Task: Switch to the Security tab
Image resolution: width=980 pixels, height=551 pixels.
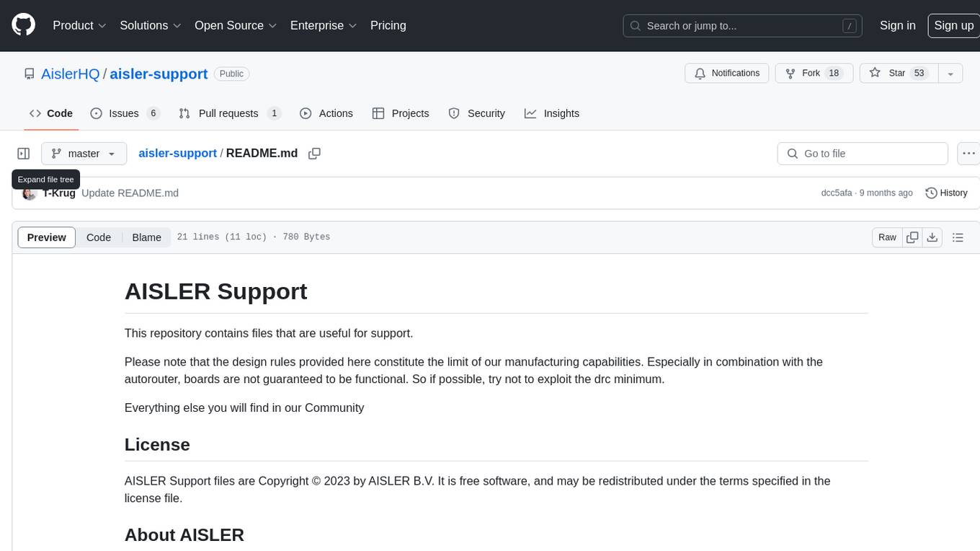Action: (x=476, y=113)
